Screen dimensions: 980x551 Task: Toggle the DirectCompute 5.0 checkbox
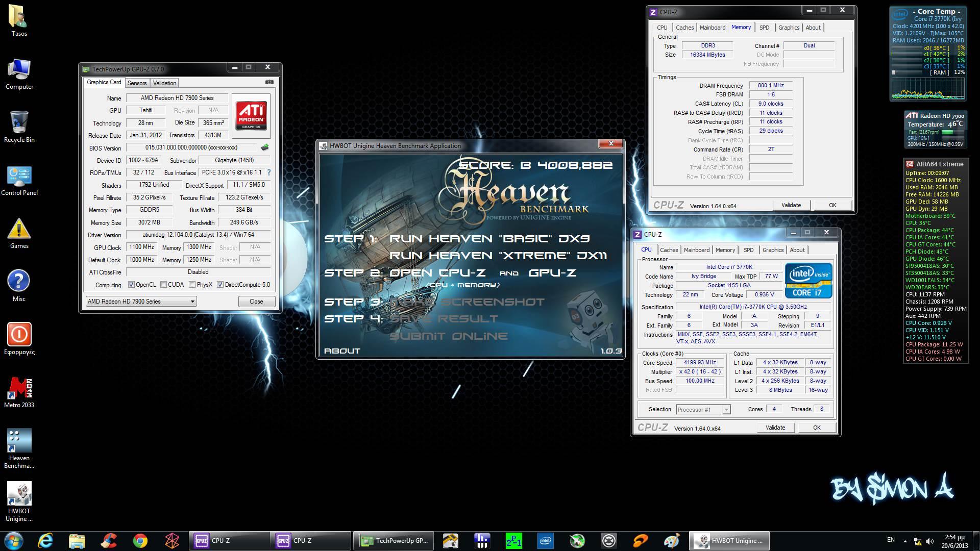(220, 285)
